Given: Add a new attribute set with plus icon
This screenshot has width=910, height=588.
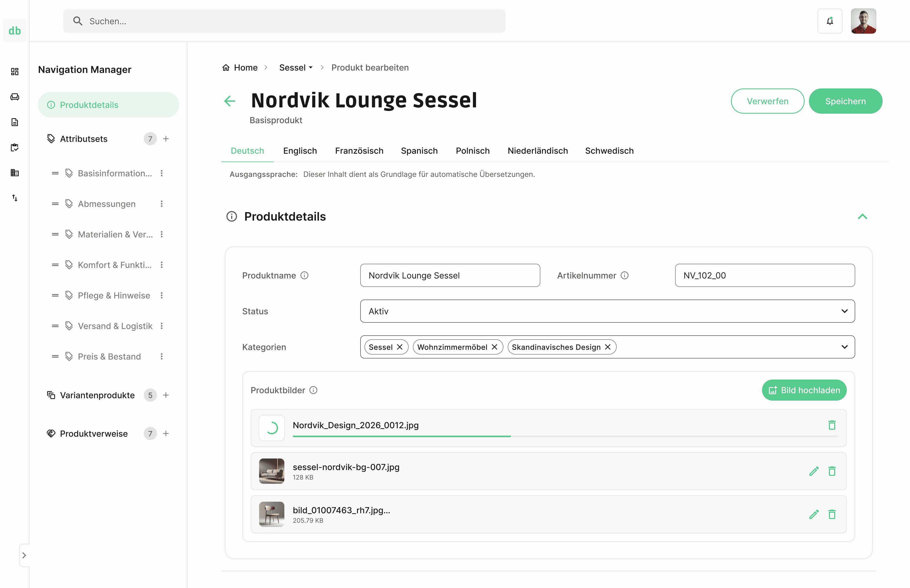Looking at the screenshot, I should tap(166, 139).
